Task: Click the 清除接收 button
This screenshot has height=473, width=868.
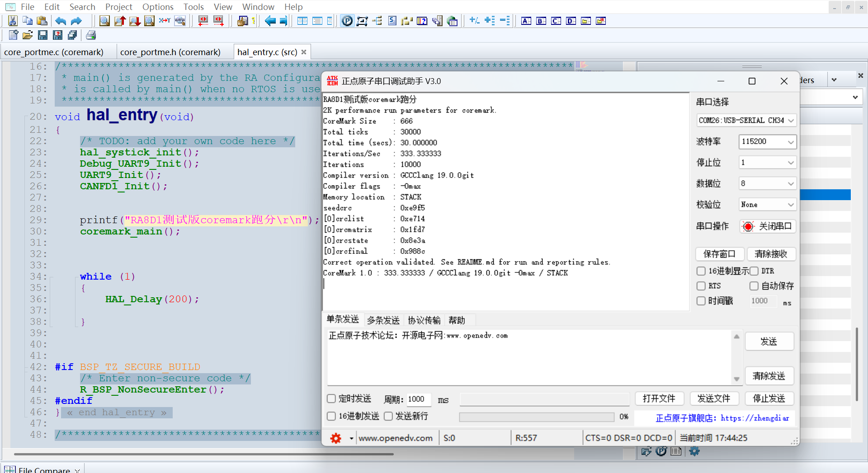Action: pyautogui.click(x=771, y=254)
